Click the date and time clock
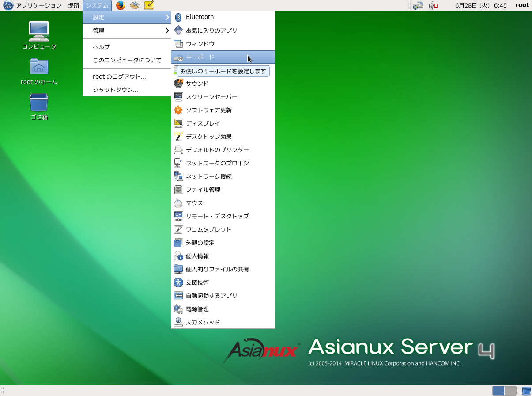The image size is (532, 396). click(x=480, y=5)
